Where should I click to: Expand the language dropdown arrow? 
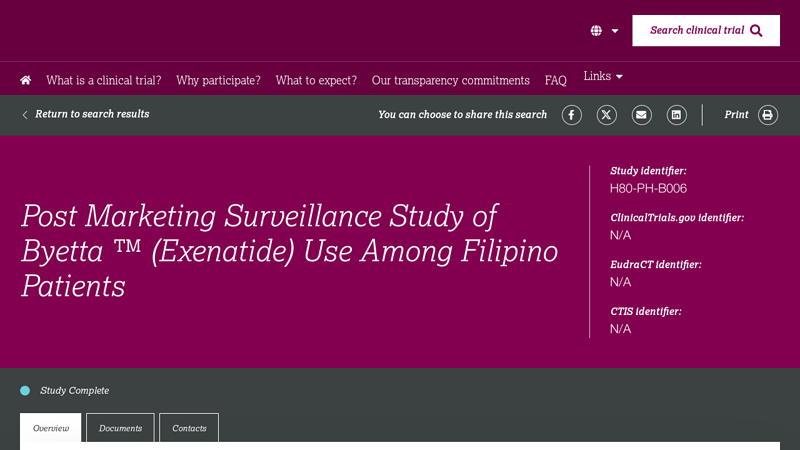pyautogui.click(x=615, y=31)
